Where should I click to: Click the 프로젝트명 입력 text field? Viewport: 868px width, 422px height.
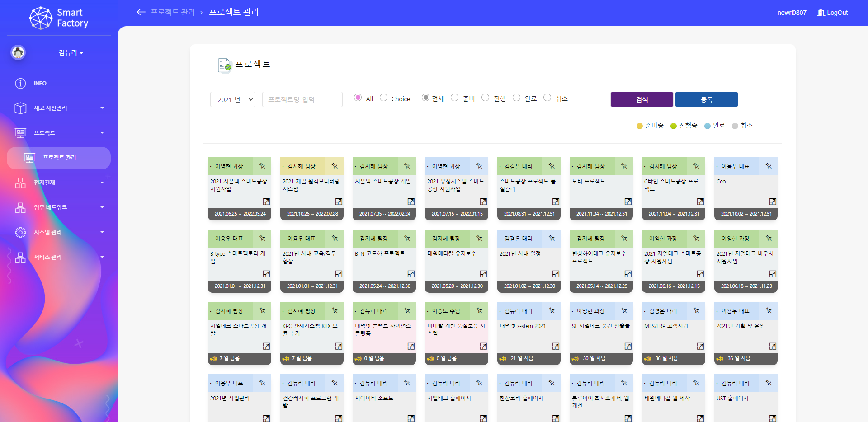pos(302,99)
